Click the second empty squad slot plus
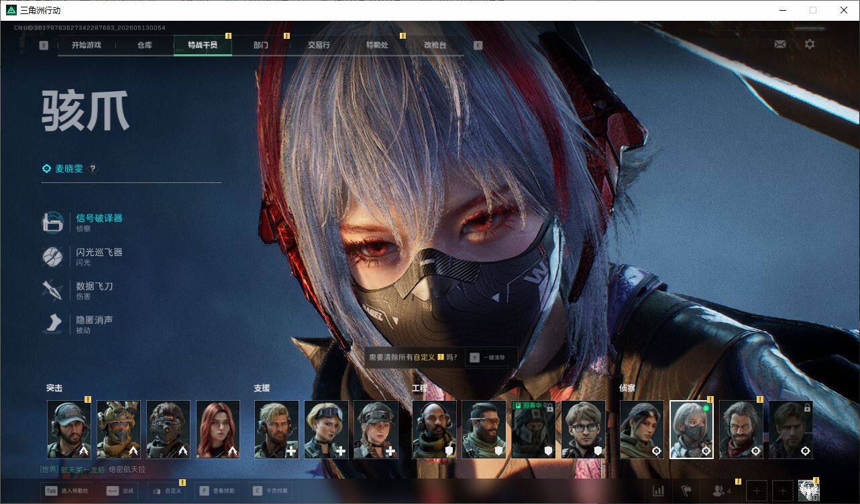This screenshot has width=860, height=504. [782, 491]
